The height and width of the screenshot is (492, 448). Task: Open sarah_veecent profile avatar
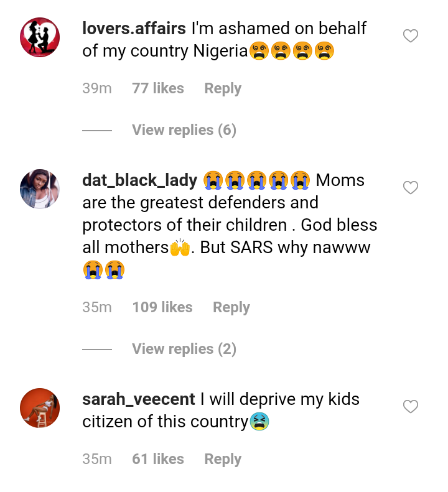click(x=40, y=408)
